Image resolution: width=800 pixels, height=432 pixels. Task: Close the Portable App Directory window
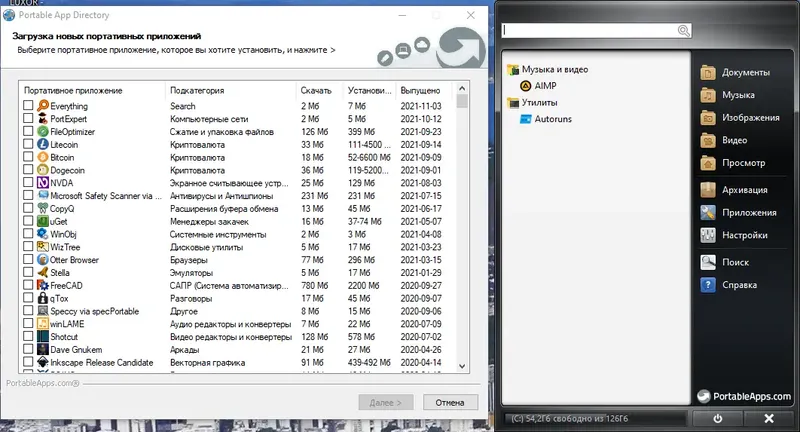471,15
